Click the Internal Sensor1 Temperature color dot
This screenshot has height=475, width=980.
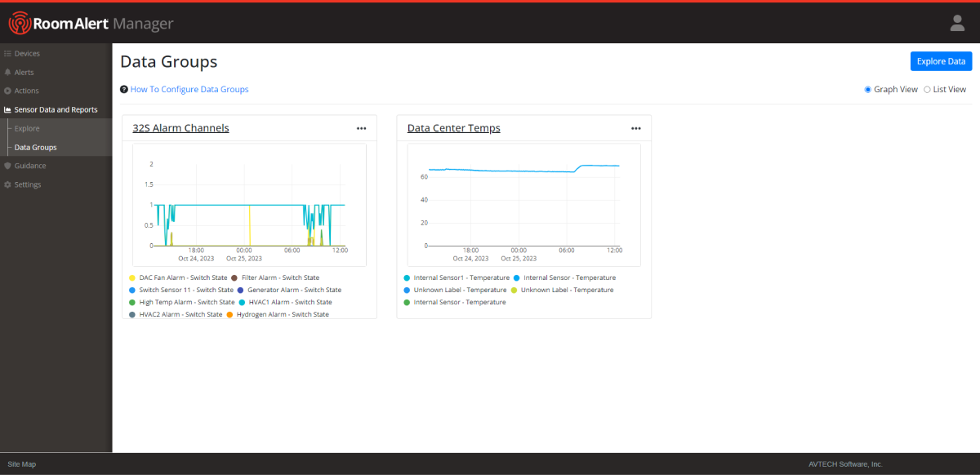tap(407, 277)
